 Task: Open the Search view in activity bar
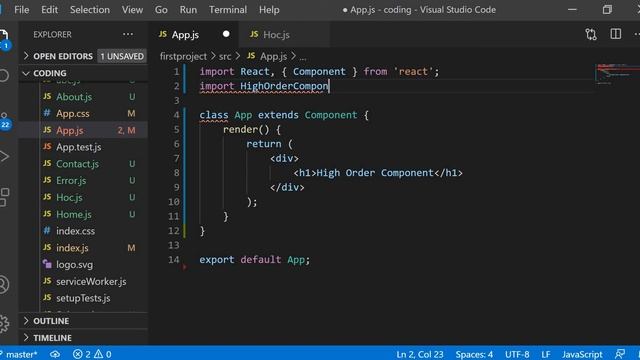tap(4, 76)
